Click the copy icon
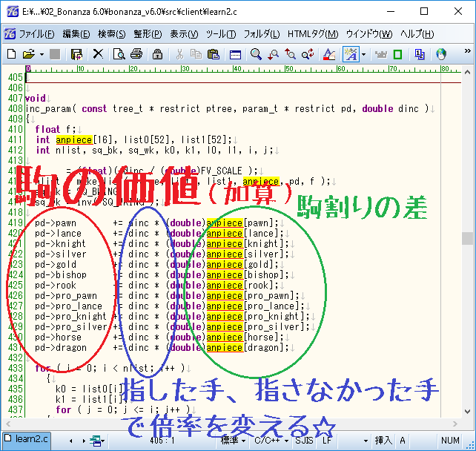 point(196,54)
